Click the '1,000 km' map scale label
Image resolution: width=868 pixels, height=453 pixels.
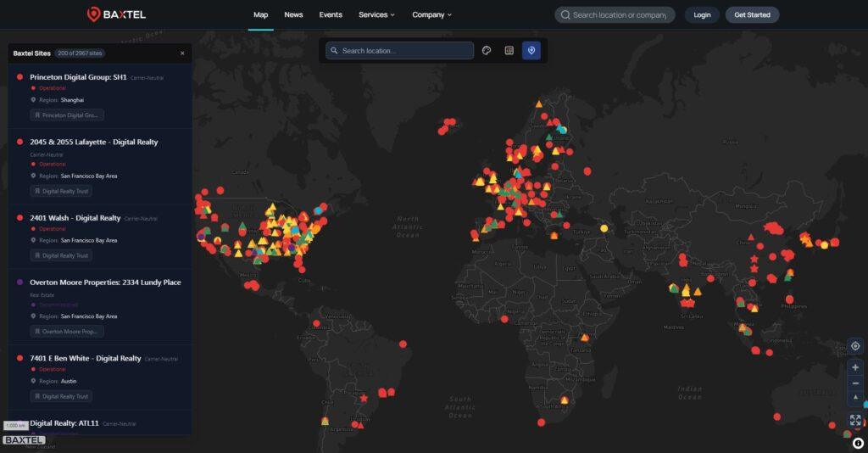[x=15, y=425]
